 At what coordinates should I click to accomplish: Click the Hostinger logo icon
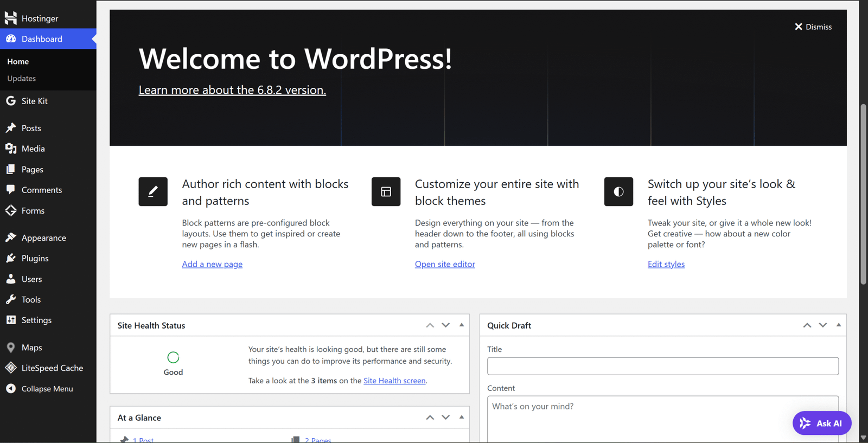coord(11,18)
